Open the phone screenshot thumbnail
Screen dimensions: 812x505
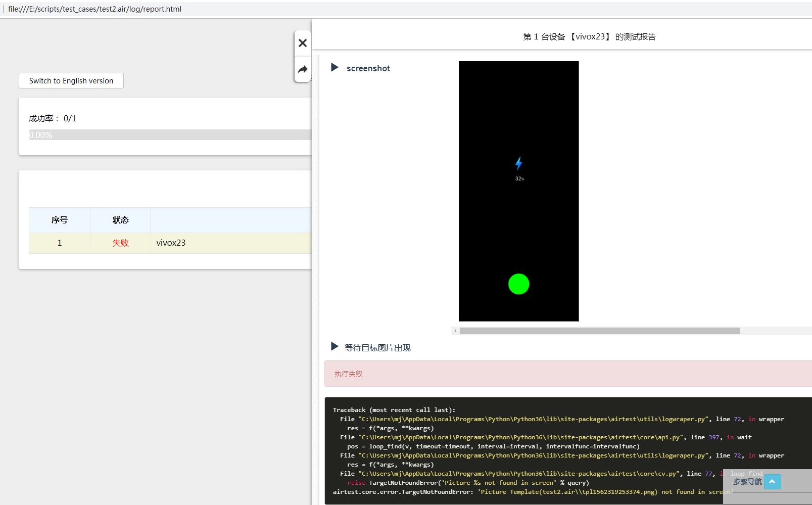coord(518,191)
